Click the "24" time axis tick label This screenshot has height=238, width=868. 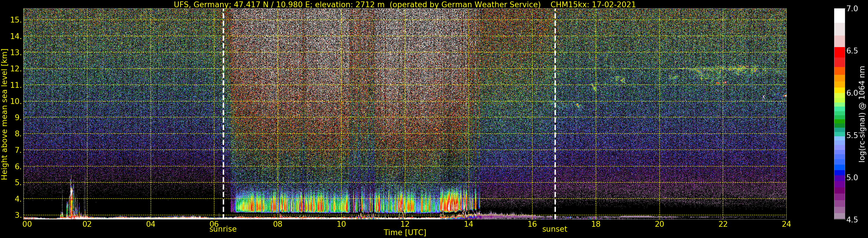click(786, 224)
